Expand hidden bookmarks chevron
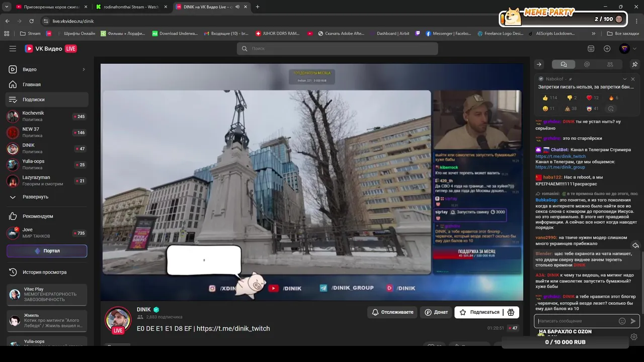 594,34
